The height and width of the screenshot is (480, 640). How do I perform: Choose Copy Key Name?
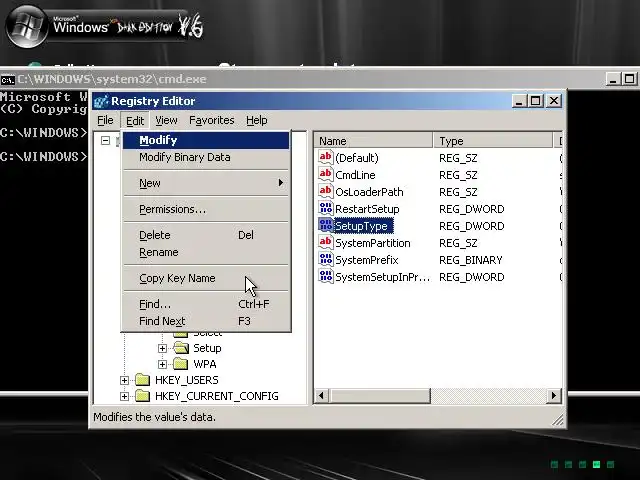coord(206,278)
